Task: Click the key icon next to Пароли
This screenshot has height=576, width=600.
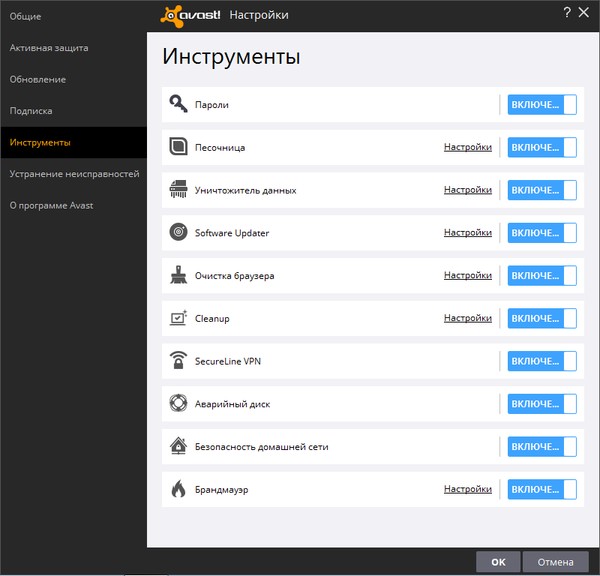Action: point(178,104)
